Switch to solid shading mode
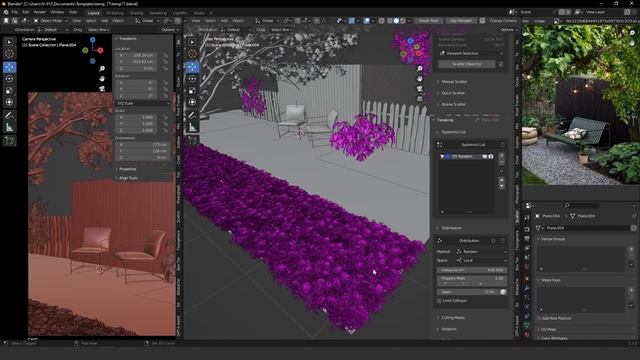This screenshot has width=640, height=360. click(396, 21)
